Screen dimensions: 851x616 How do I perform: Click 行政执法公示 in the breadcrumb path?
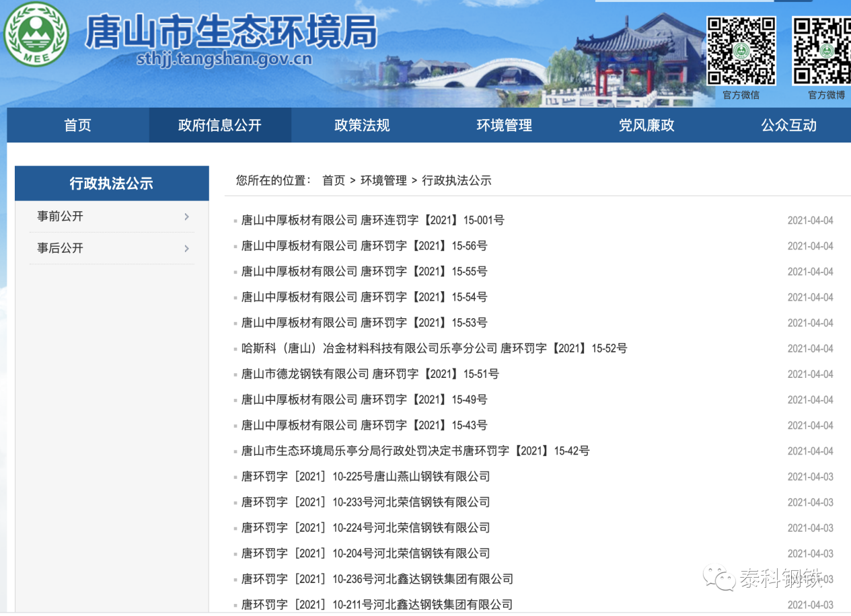457,180
